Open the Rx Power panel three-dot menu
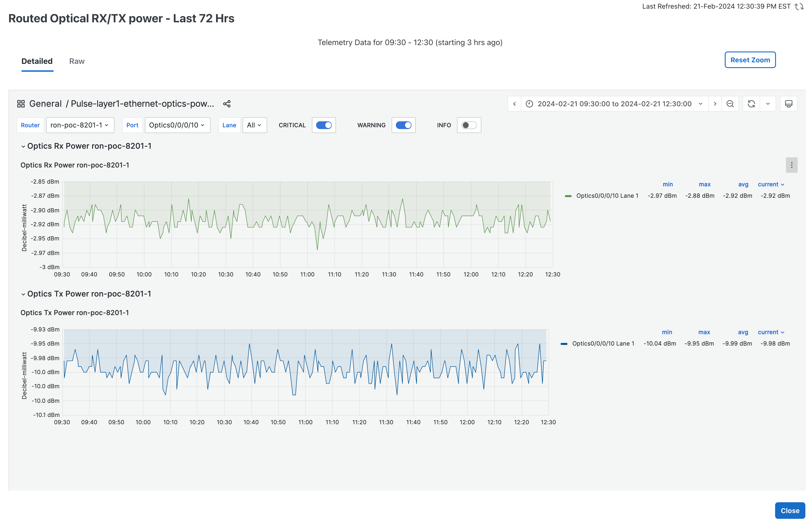The image size is (812, 525). pos(791,165)
